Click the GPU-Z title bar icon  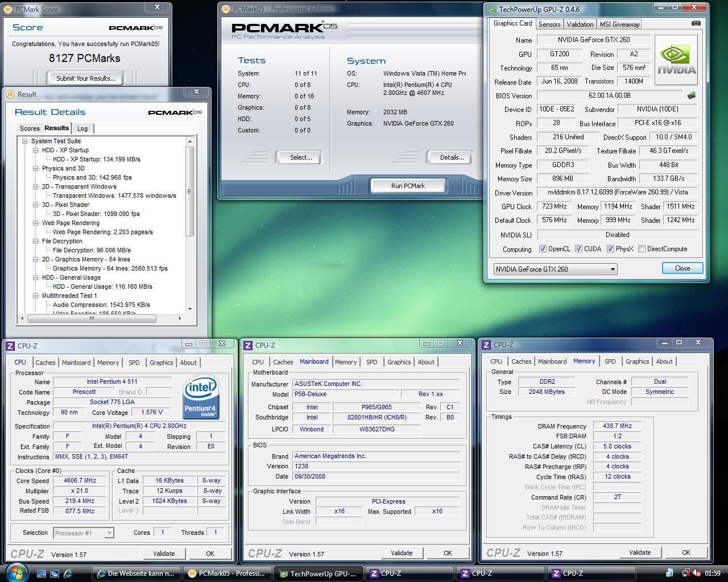[492, 9]
